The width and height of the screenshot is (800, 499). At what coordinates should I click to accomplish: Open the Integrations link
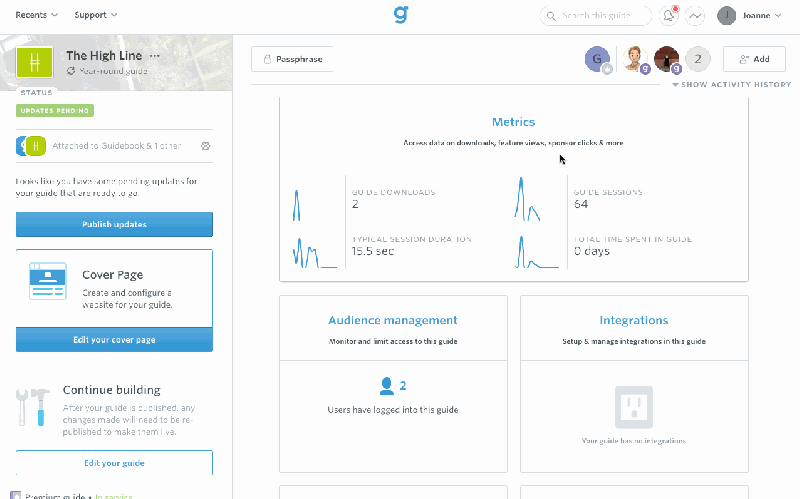(634, 320)
